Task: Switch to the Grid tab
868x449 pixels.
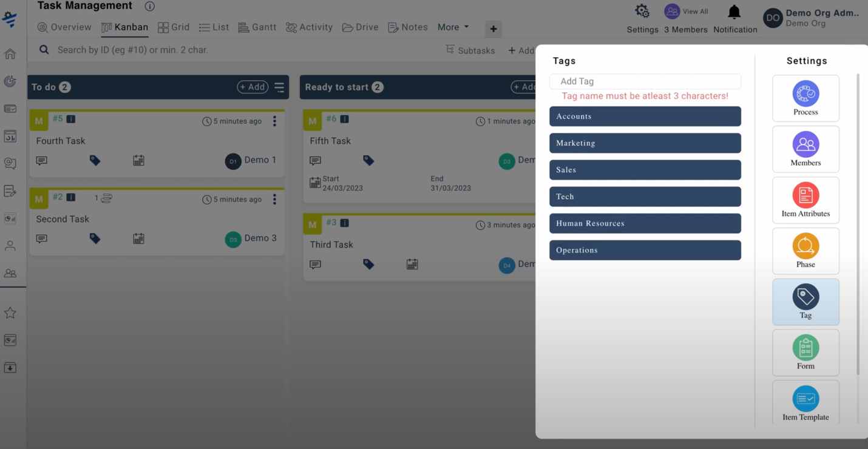Action: pos(174,27)
